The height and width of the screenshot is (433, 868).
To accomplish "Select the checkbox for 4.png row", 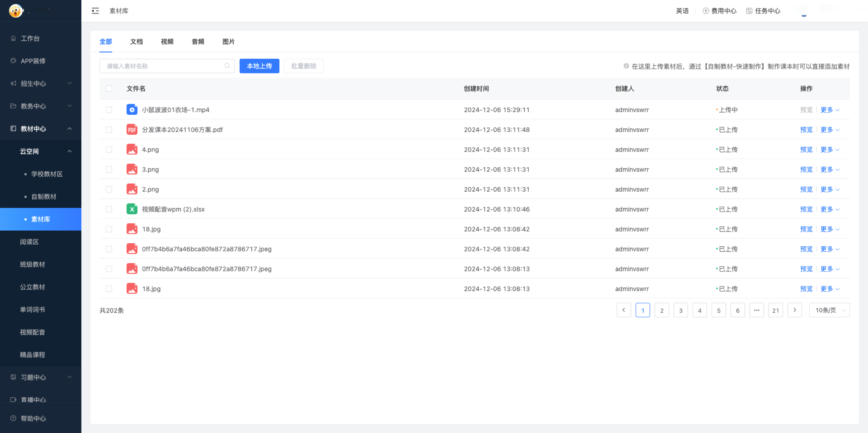I will click(x=109, y=149).
